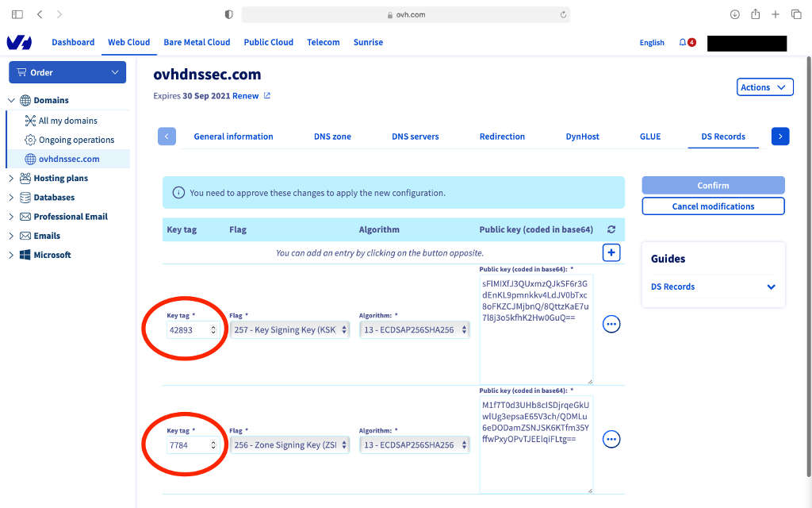
Task: Switch to DNS servers tab
Action: tap(416, 137)
